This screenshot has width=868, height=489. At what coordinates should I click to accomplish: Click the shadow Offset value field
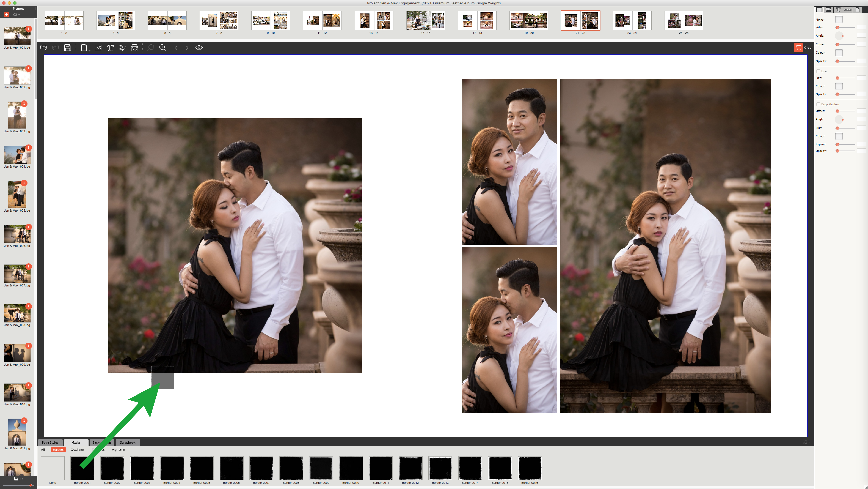coord(861,111)
